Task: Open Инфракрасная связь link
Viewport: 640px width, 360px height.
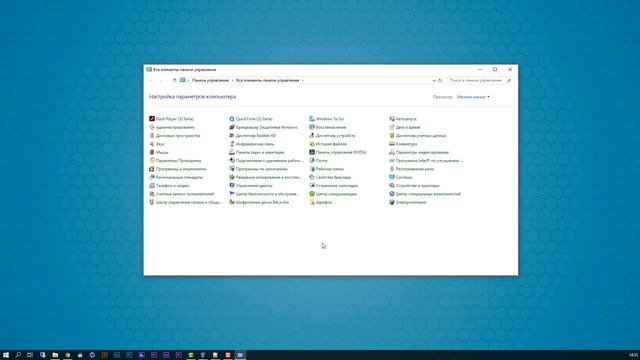Action: [255, 144]
